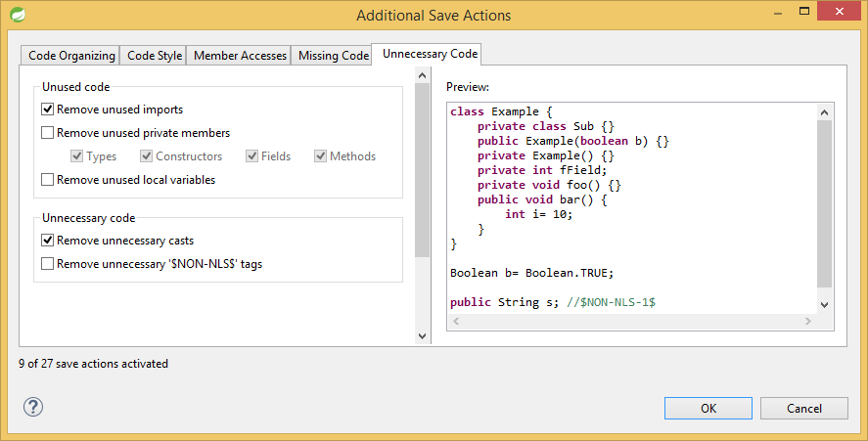This screenshot has height=441, width=868.
Task: Dismiss dialog with Cancel button
Action: tap(803, 409)
